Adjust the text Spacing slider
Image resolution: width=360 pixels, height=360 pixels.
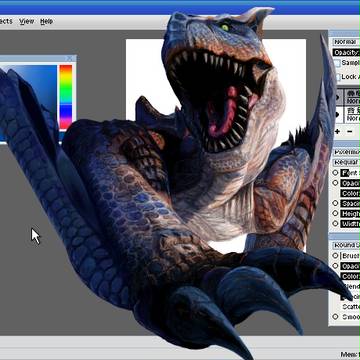[350, 204]
